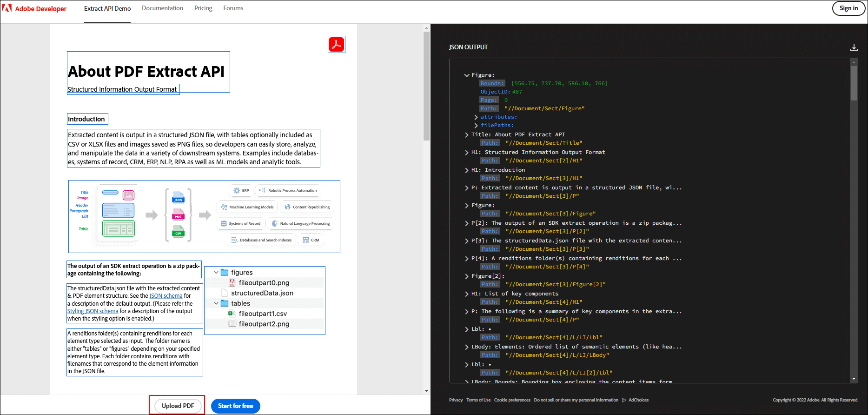Click Do not sell or share my personal information
The height and width of the screenshot is (415, 868).
[576, 400]
